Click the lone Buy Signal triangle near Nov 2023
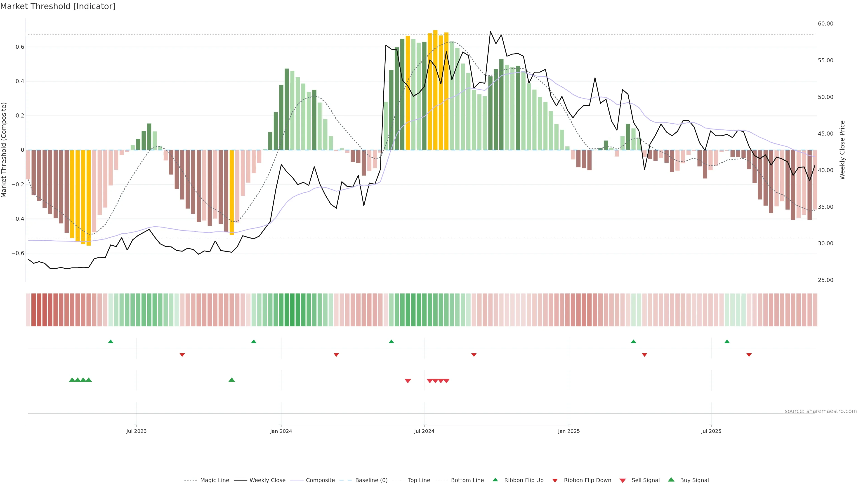This screenshot has height=488, width=868. coord(231,380)
